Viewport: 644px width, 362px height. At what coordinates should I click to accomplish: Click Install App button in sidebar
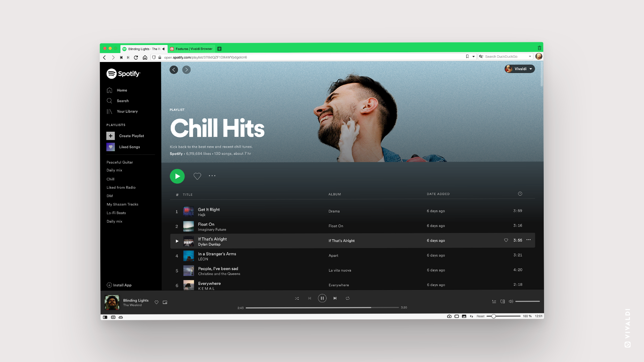tap(119, 285)
